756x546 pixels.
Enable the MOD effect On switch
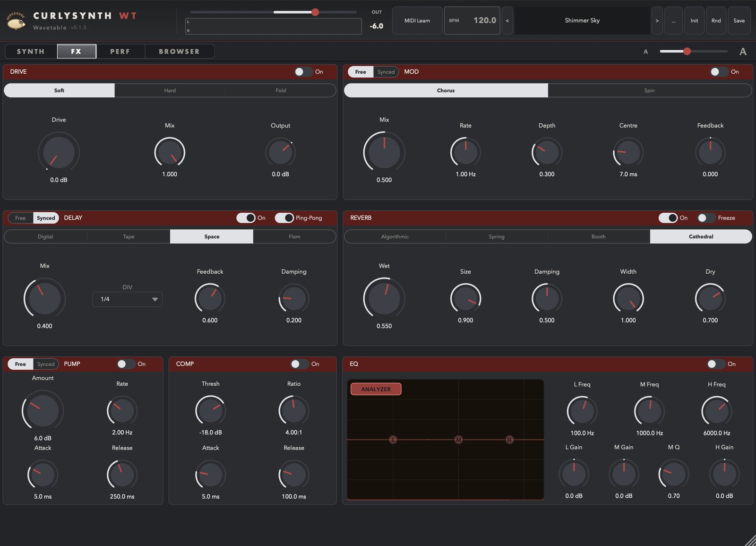click(x=719, y=72)
